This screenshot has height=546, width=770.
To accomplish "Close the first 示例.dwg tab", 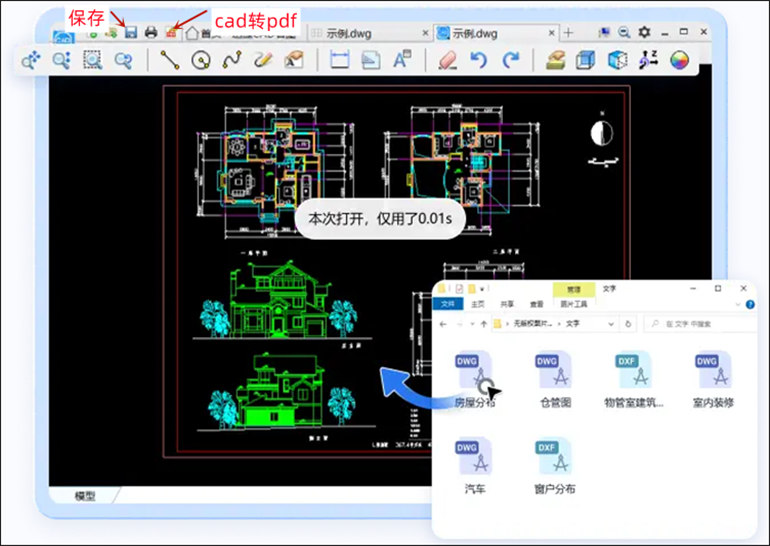I will tap(425, 33).
